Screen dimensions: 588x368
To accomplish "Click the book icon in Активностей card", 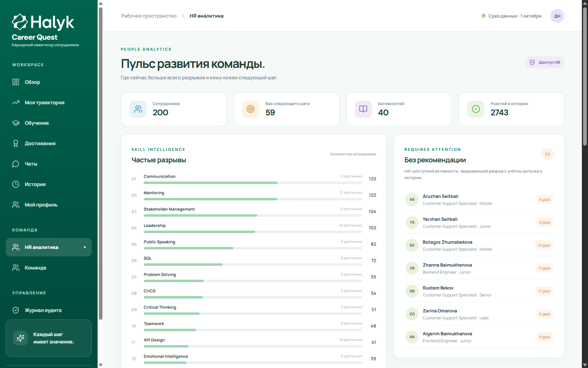I will 363,109.
